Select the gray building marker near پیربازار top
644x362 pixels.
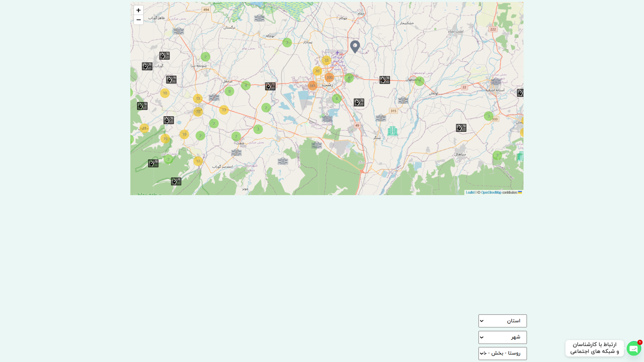pos(260,18)
